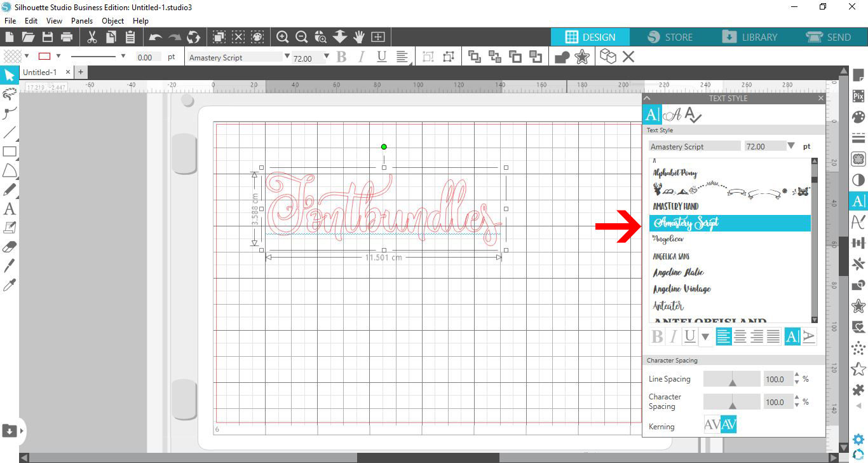Image resolution: width=868 pixels, height=463 pixels.
Task: Toggle Bold in Text Style panel
Action: 658,336
